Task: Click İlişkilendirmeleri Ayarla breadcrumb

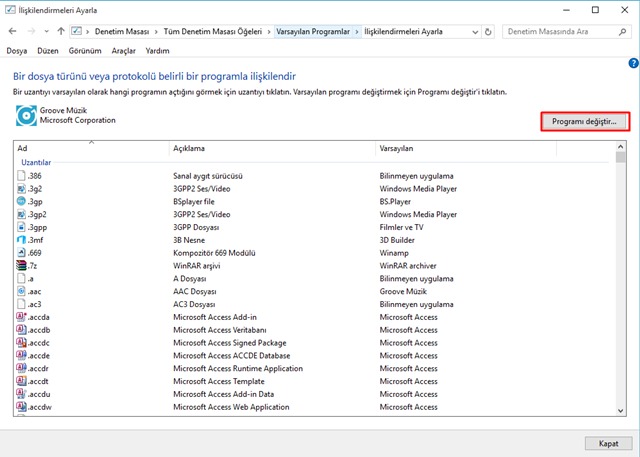Action: coord(403,31)
